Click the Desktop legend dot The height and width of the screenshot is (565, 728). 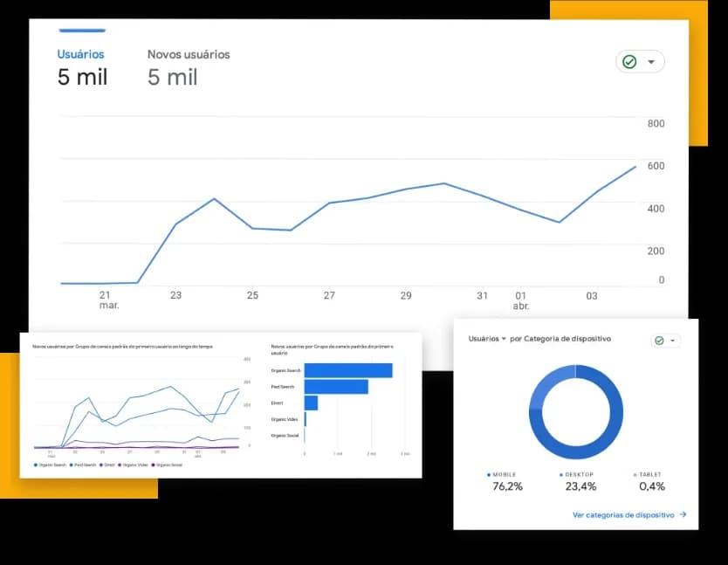[x=560, y=475]
